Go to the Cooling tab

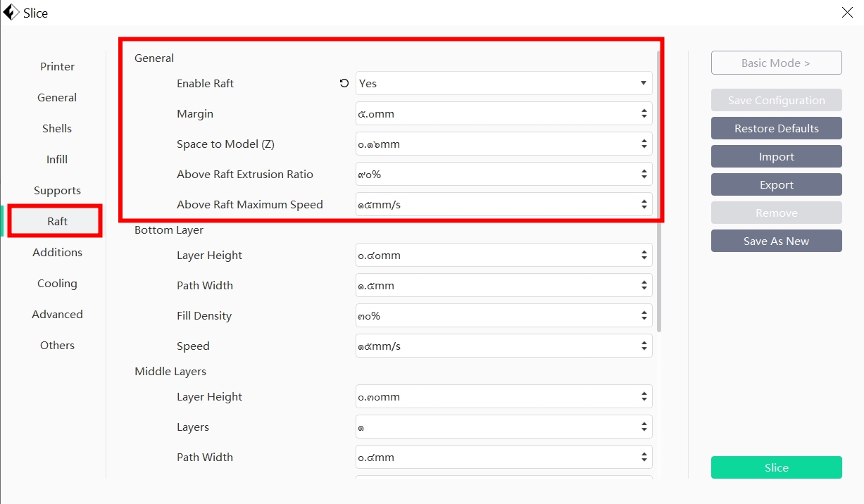57,284
